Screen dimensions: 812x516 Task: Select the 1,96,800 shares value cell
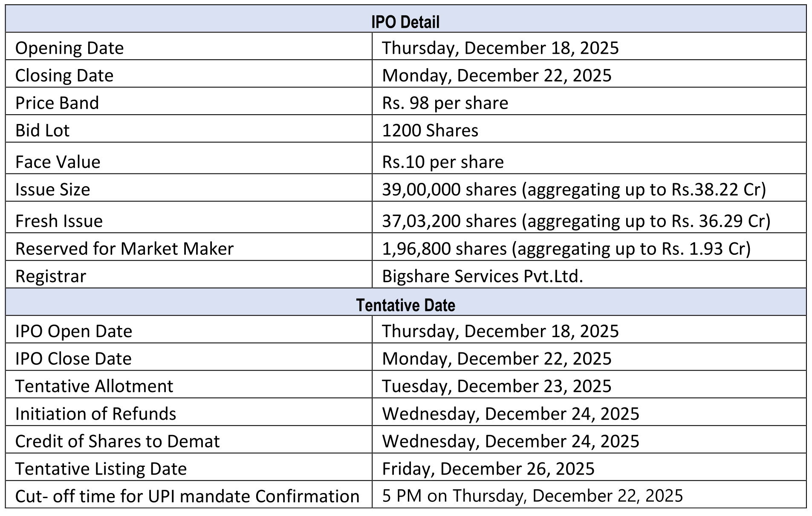pos(566,249)
